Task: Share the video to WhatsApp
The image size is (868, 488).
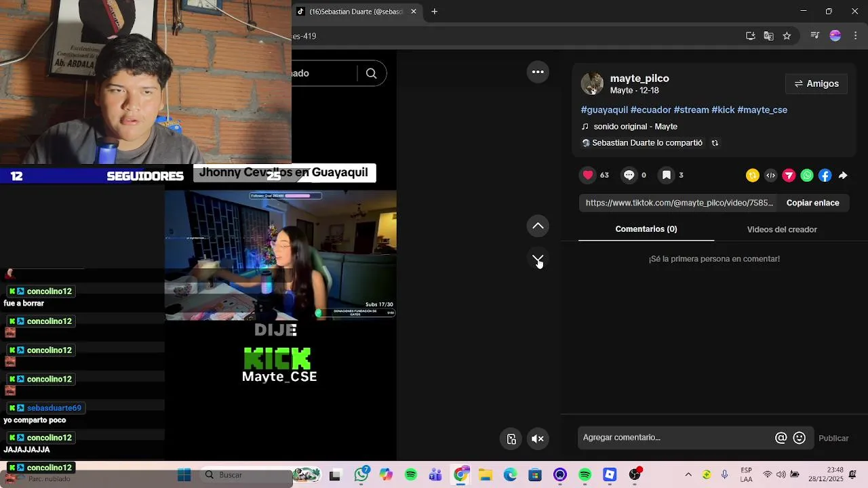Action: pos(807,176)
